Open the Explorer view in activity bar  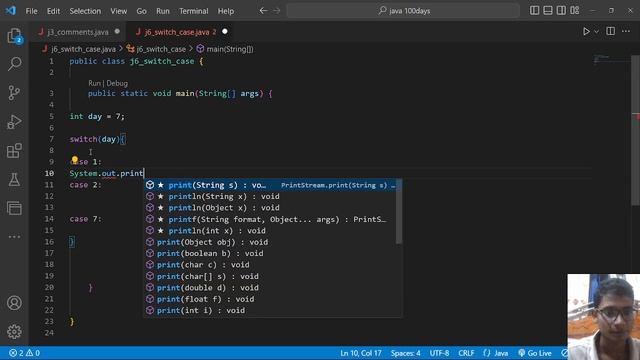pos(14,36)
